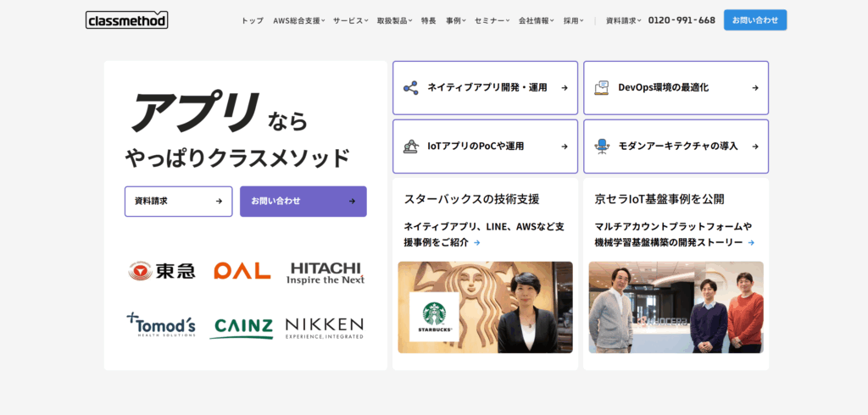
Task: Click the laptop chat icon beside DevOps環境の最適化
Action: (x=601, y=88)
